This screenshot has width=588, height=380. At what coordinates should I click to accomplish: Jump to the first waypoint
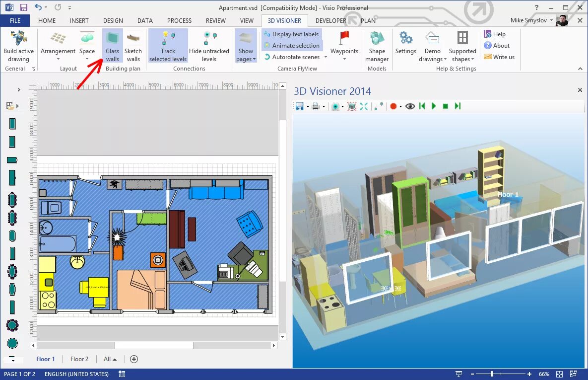[x=422, y=106]
